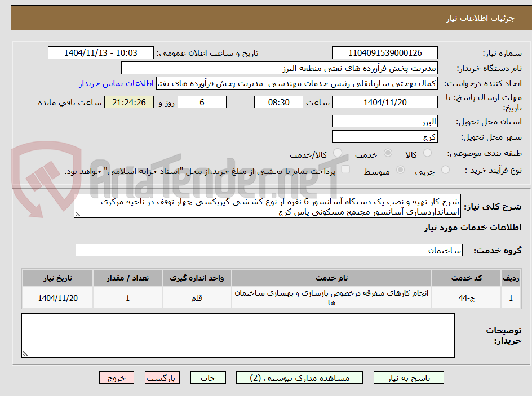Click the طبقه بندی موضوعی label

tap(484, 154)
